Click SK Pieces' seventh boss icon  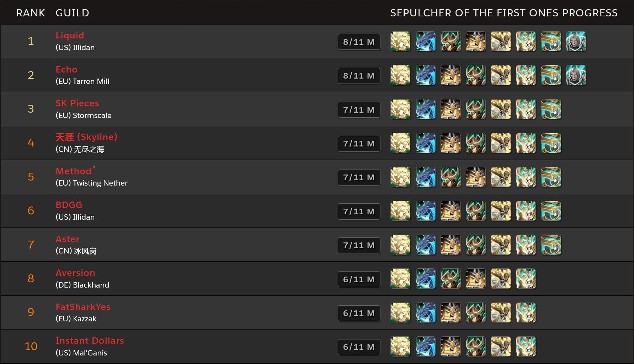(551, 109)
